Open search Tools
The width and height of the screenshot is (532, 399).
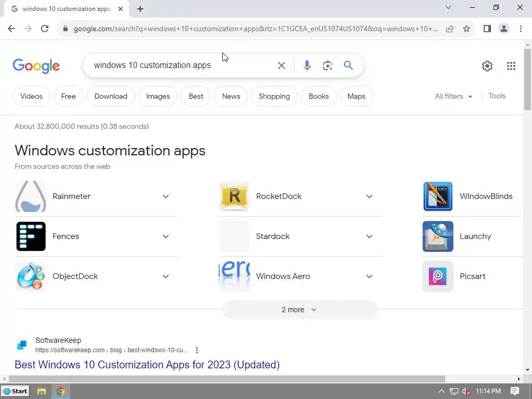pos(497,96)
